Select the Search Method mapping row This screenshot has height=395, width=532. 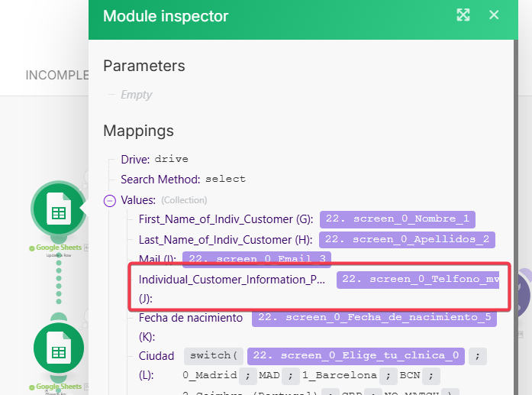pyautogui.click(x=183, y=180)
